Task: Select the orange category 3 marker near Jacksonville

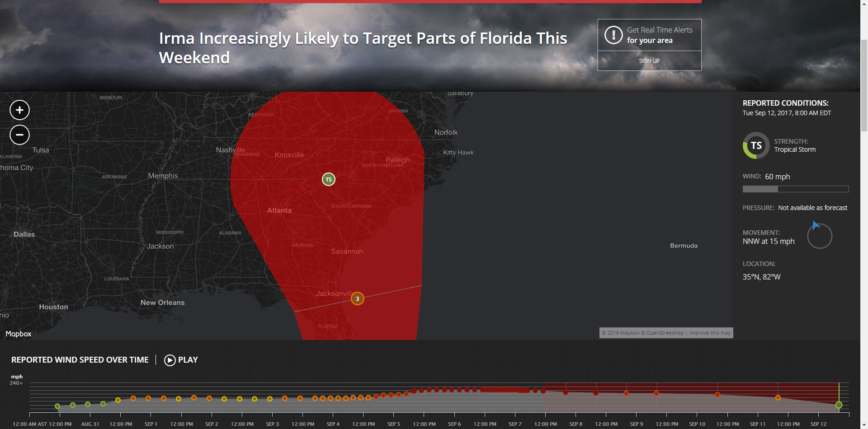Action: click(358, 299)
